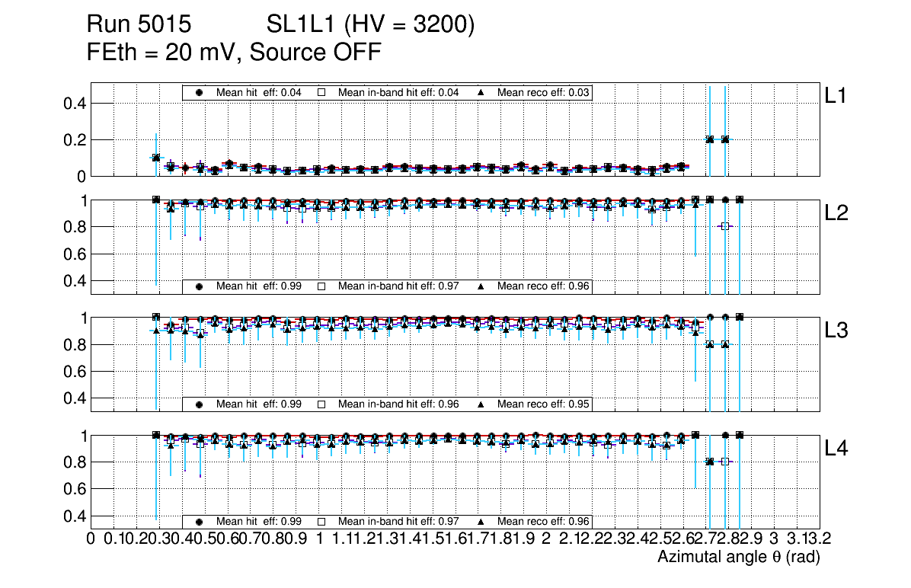This screenshot has width=911, height=588.
Task: Click the 'Mean hit eff: 0.04' legend text
Action: click(259, 92)
